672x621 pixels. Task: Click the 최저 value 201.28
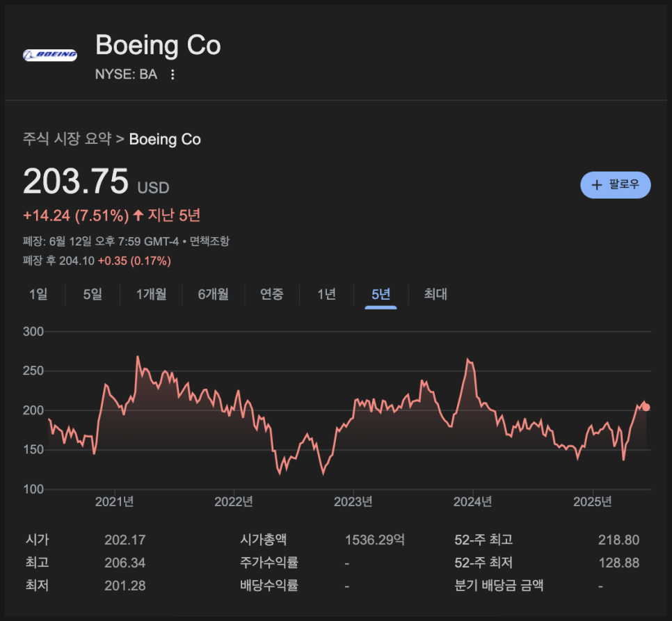tap(125, 586)
